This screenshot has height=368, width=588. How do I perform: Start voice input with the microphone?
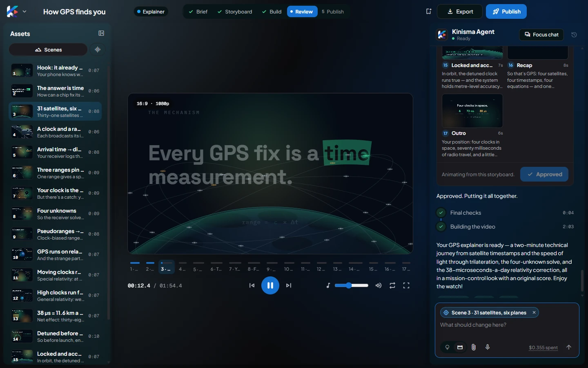point(488,347)
